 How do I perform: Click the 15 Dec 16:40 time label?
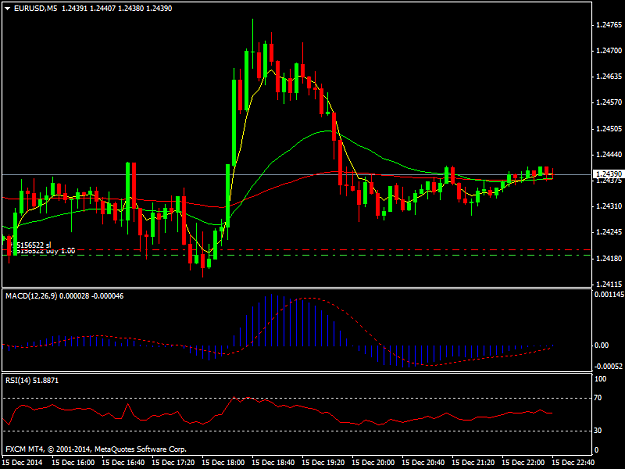tap(123, 462)
